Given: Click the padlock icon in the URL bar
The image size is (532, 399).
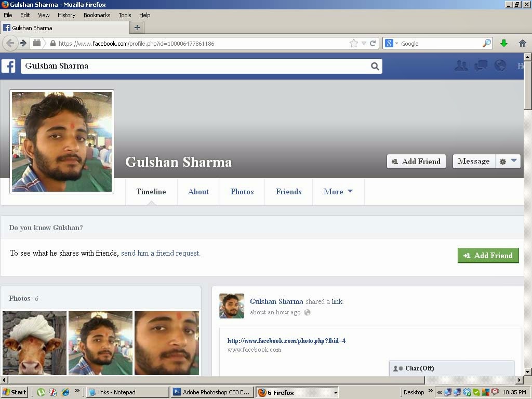Looking at the screenshot, I should (x=53, y=44).
